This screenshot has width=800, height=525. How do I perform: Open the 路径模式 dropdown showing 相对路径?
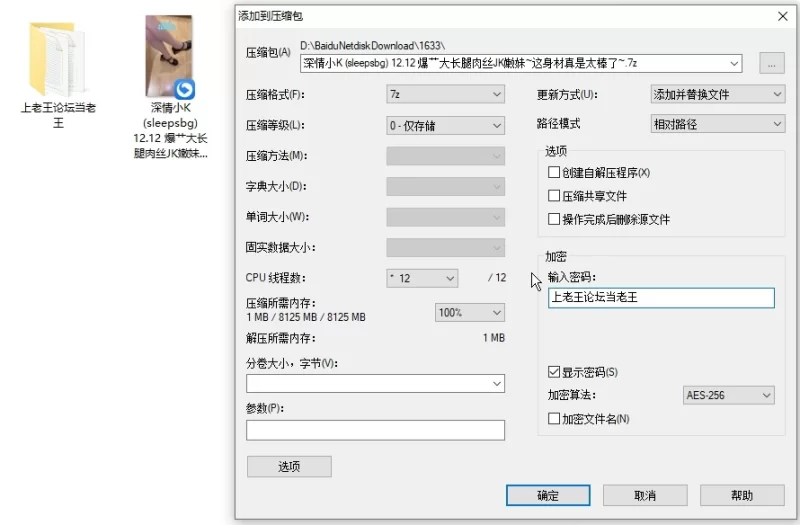point(717,124)
